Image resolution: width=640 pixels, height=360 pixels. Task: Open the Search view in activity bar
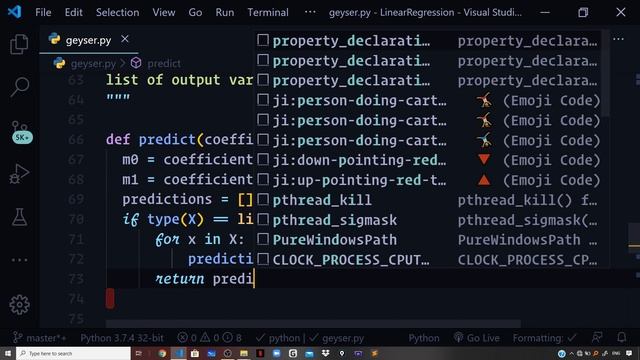[19, 87]
